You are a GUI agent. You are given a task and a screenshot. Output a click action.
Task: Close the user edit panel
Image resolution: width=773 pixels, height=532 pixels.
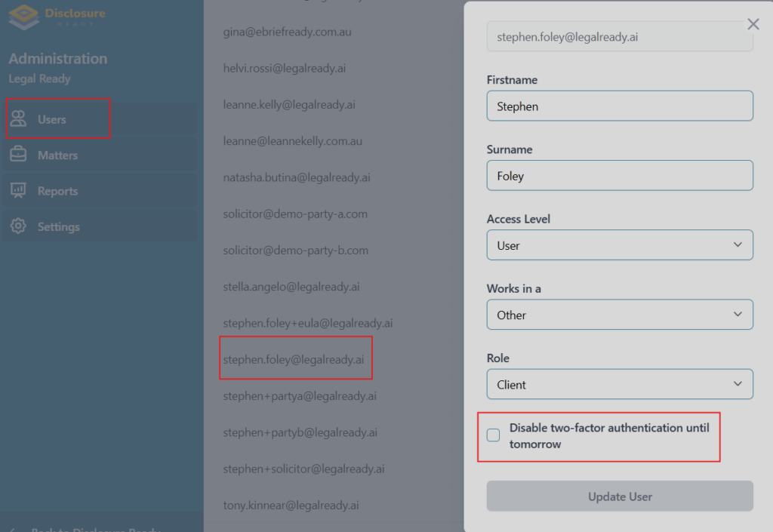pos(753,24)
